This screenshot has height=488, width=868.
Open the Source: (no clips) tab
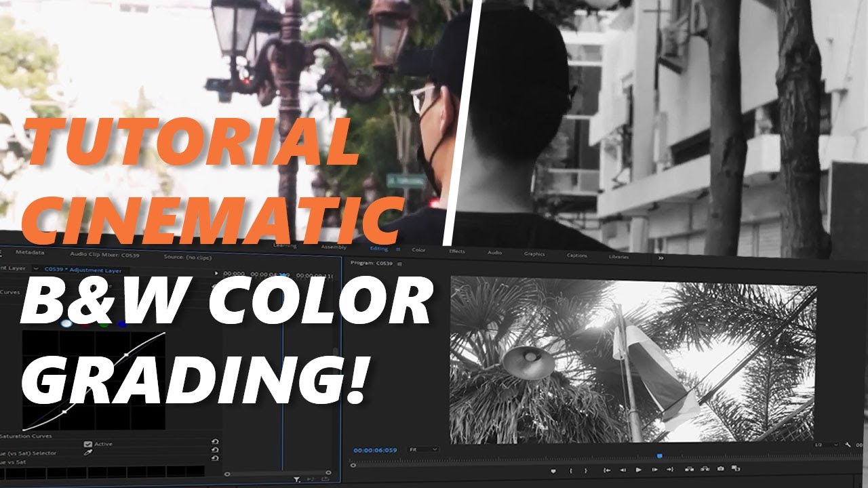[189, 258]
